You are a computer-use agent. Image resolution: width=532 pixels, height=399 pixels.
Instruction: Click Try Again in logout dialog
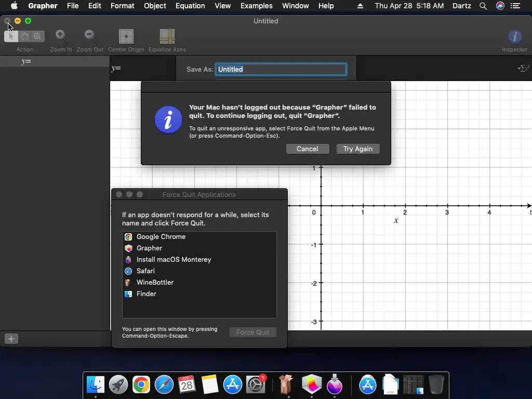coord(358,149)
